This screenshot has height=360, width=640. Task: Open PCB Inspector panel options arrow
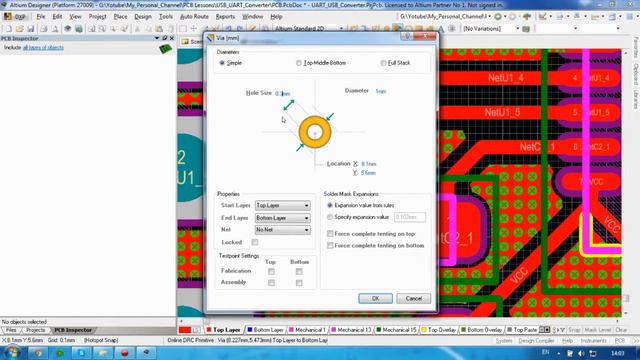pyautogui.click(x=157, y=38)
